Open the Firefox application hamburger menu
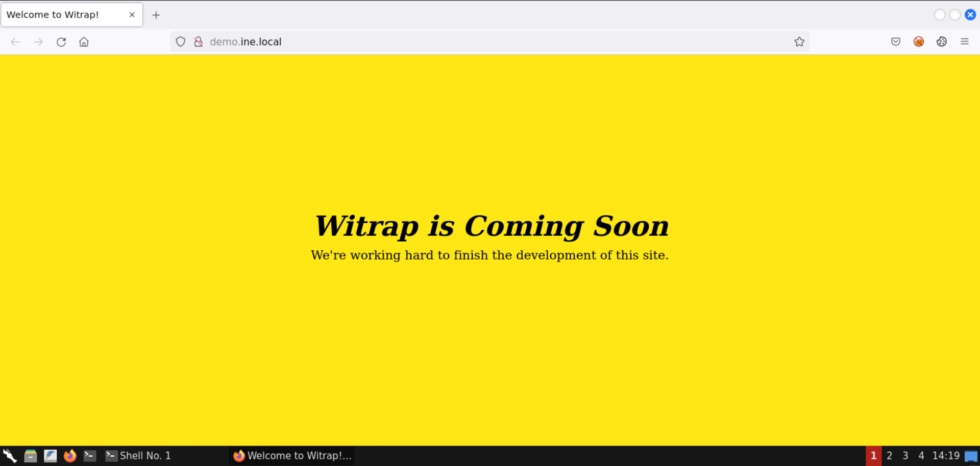The image size is (980, 466). coord(965,41)
